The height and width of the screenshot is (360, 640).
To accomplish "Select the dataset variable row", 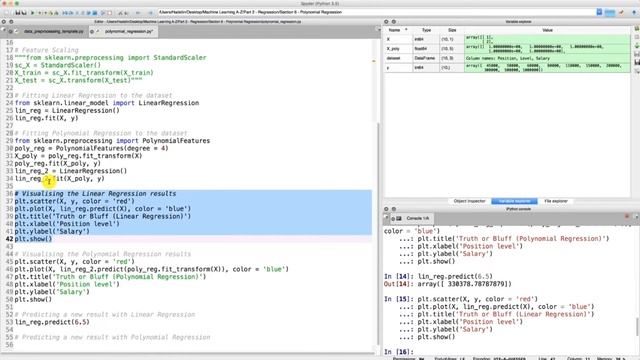I will (x=507, y=58).
